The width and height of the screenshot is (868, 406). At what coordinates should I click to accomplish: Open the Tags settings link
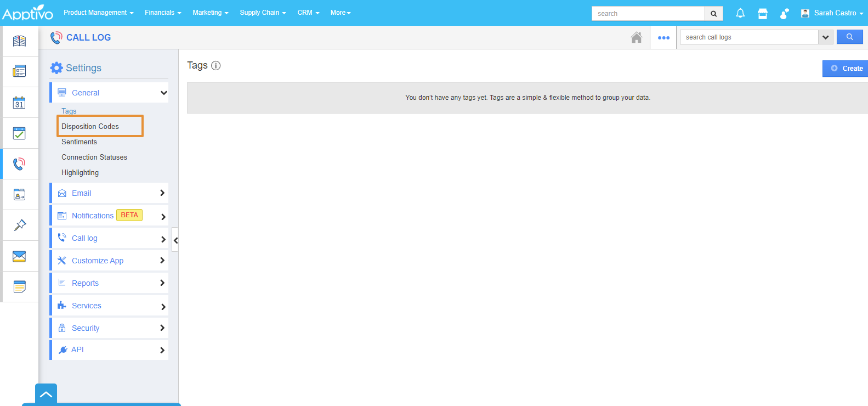click(x=69, y=111)
